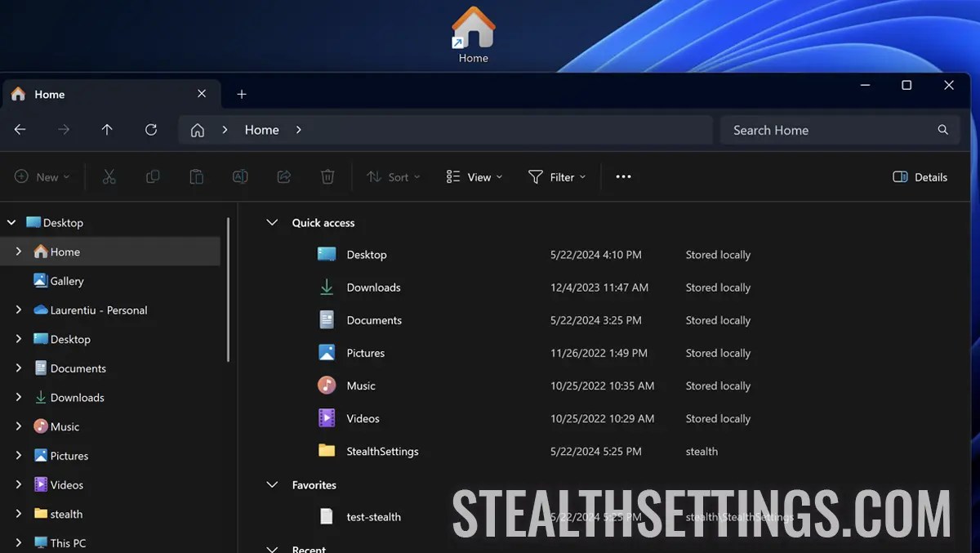Select the Music icon in Quick access
The width and height of the screenshot is (980, 553).
tap(327, 386)
